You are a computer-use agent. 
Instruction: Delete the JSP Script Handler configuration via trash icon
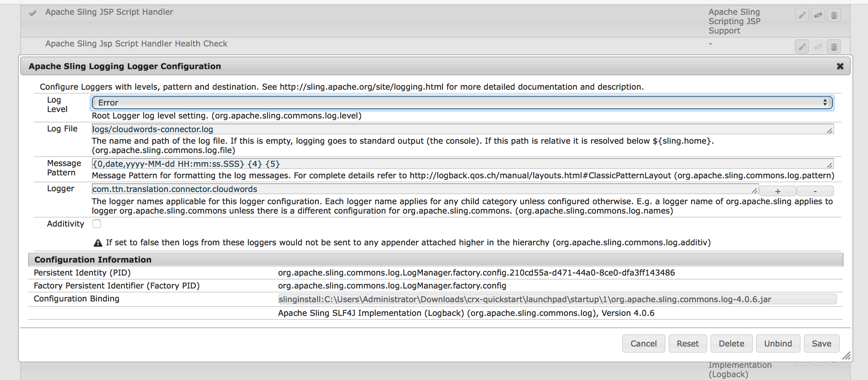(834, 15)
